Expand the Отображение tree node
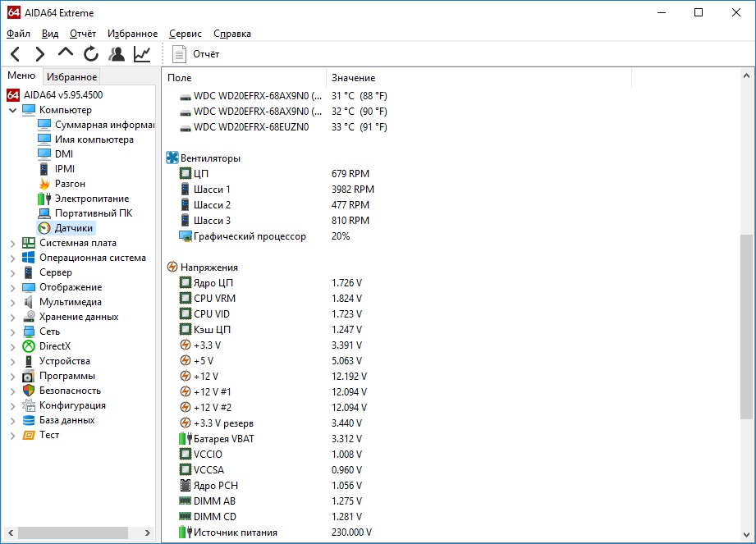 coord(13,288)
